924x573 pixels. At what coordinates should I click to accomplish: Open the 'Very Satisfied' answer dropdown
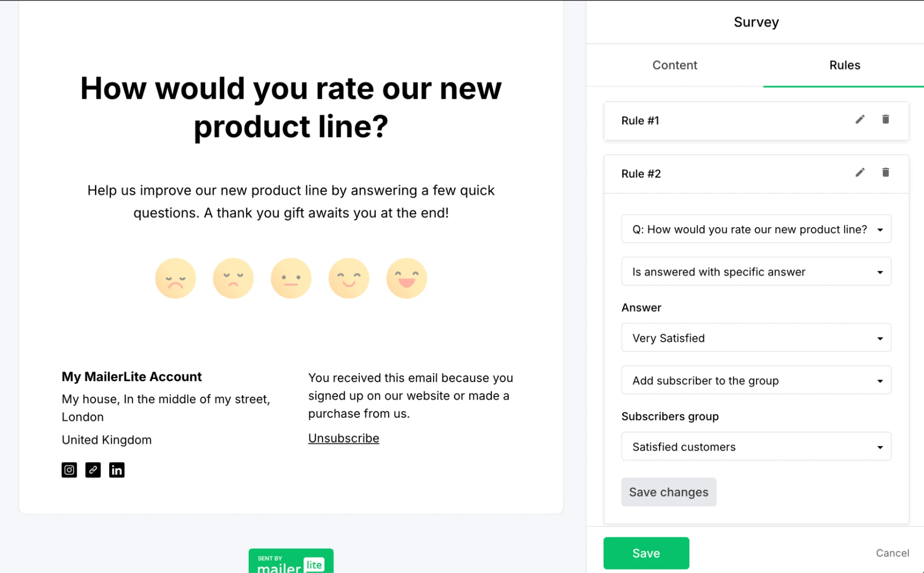[x=756, y=338]
